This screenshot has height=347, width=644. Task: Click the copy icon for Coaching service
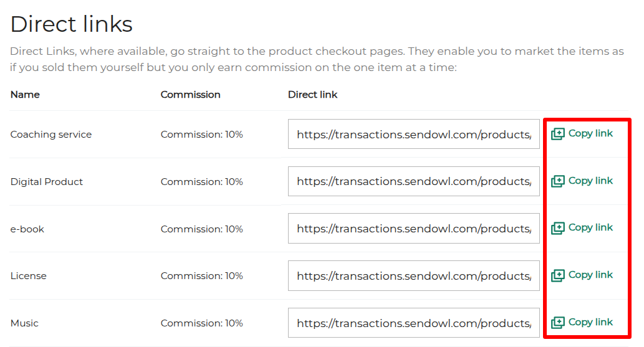coord(558,134)
